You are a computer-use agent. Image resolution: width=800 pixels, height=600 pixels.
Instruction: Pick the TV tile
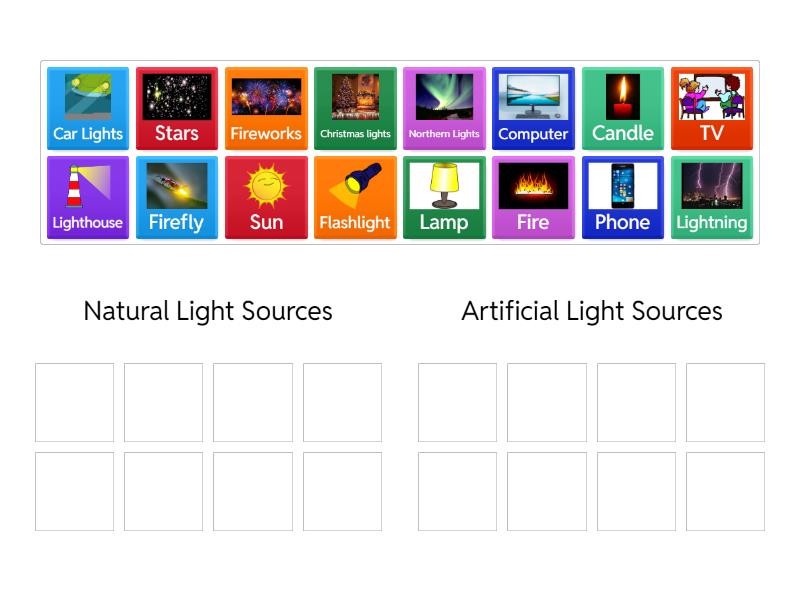711,108
